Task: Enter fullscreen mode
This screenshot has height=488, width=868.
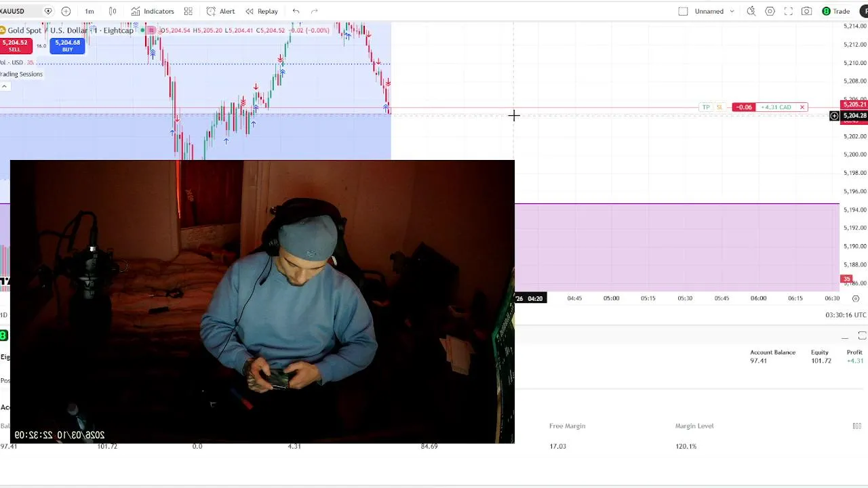Action: click(788, 11)
